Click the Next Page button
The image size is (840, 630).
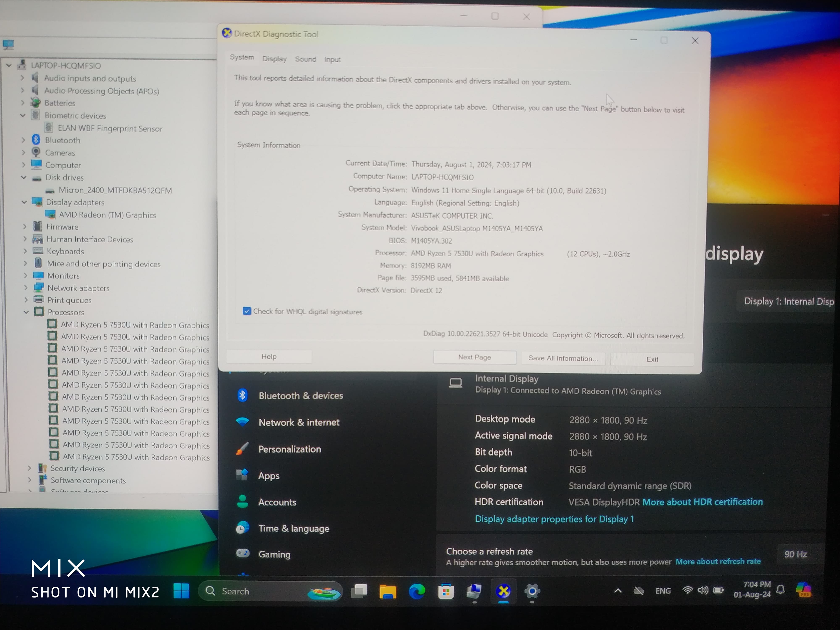tap(475, 357)
